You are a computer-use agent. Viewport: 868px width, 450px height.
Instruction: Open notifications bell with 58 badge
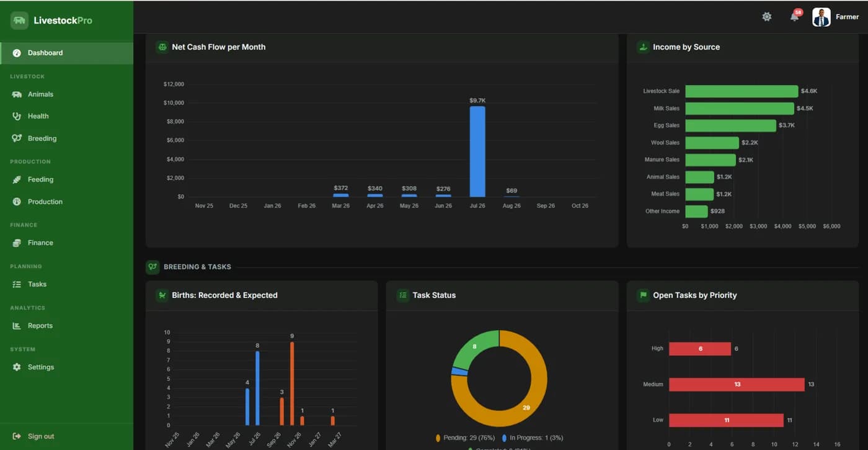point(795,17)
